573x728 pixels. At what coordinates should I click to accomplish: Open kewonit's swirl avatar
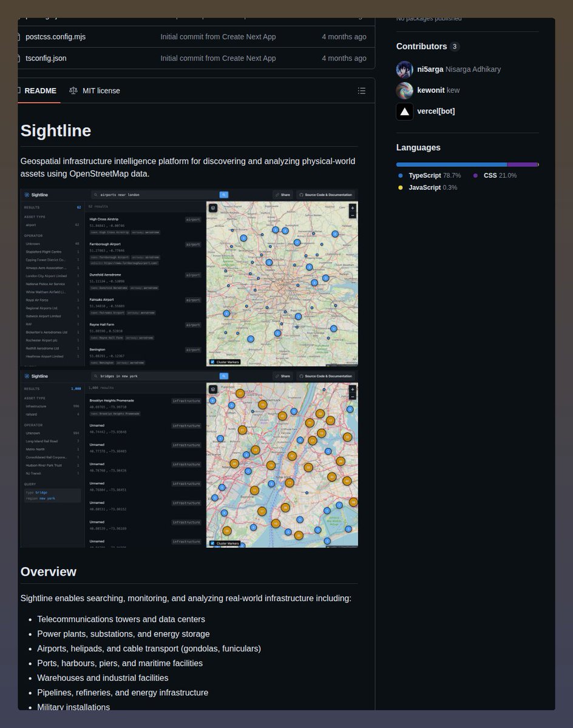(x=405, y=90)
